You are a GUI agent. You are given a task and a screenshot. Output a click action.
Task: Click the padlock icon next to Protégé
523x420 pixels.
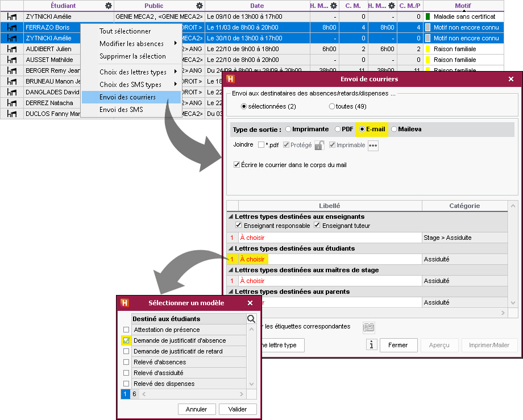point(319,145)
